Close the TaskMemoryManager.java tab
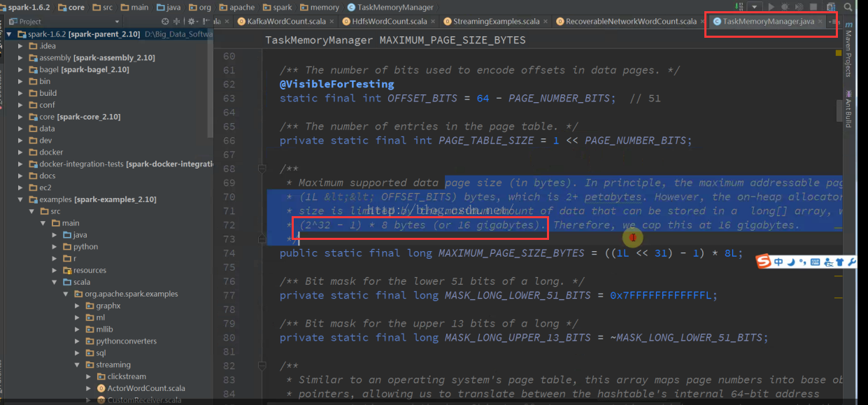This screenshot has width=868, height=405. coord(820,21)
